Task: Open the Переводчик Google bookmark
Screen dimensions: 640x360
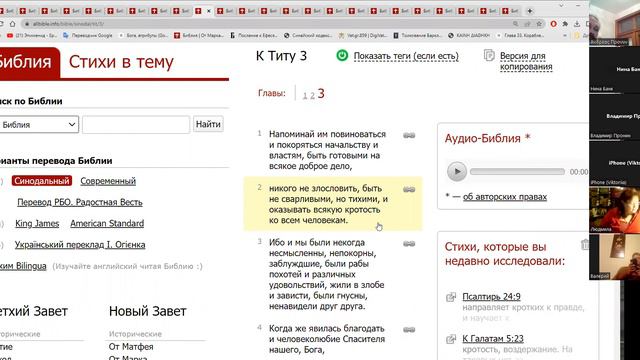Action: (88, 36)
